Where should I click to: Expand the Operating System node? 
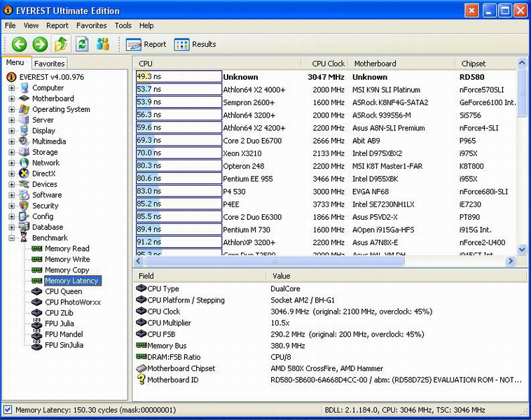tap(11, 110)
